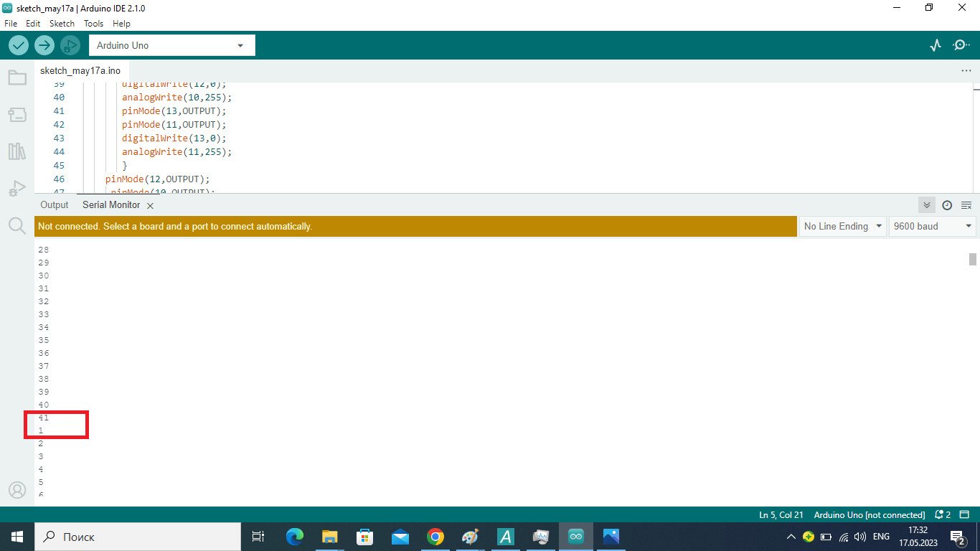This screenshot has height=551, width=980.
Task: Click code line pinMode(13,OUTPUT);
Action: (x=174, y=111)
